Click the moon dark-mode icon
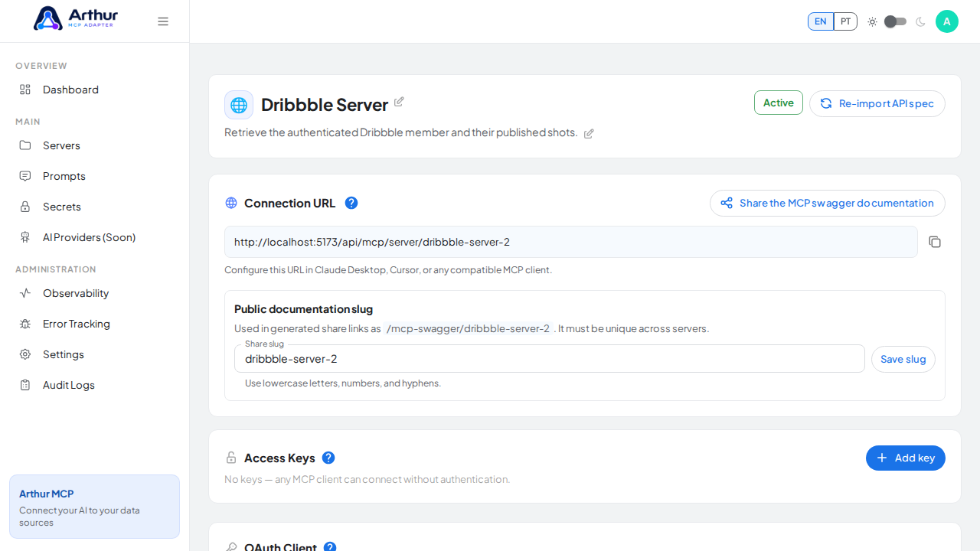The image size is (980, 551). pyautogui.click(x=920, y=21)
